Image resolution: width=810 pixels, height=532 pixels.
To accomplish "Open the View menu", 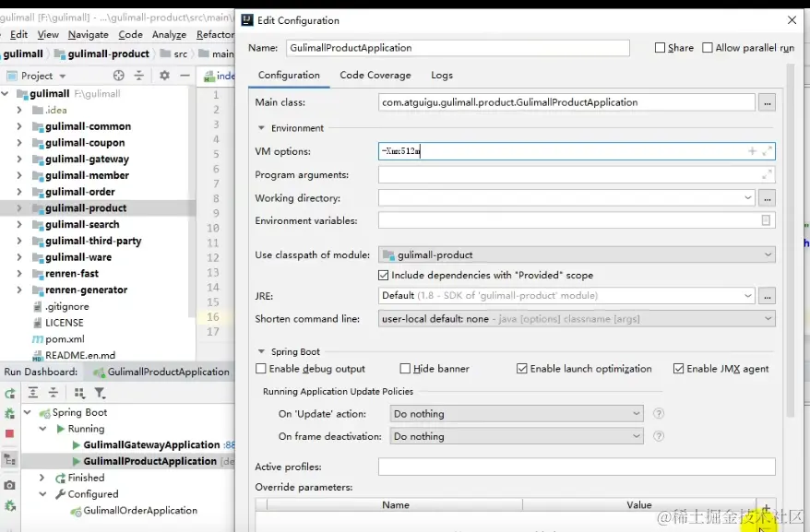I will point(48,35).
